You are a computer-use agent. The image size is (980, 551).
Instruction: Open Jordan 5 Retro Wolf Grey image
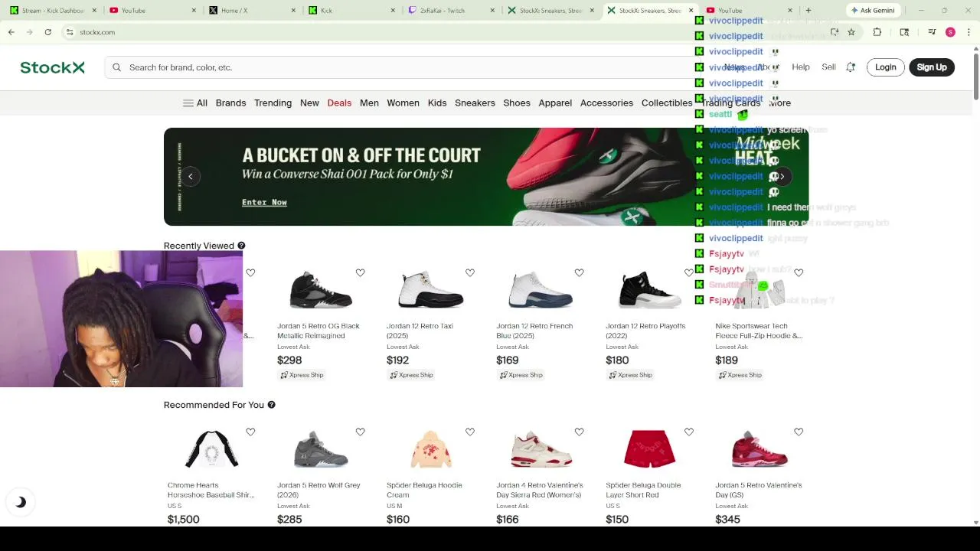click(x=321, y=449)
